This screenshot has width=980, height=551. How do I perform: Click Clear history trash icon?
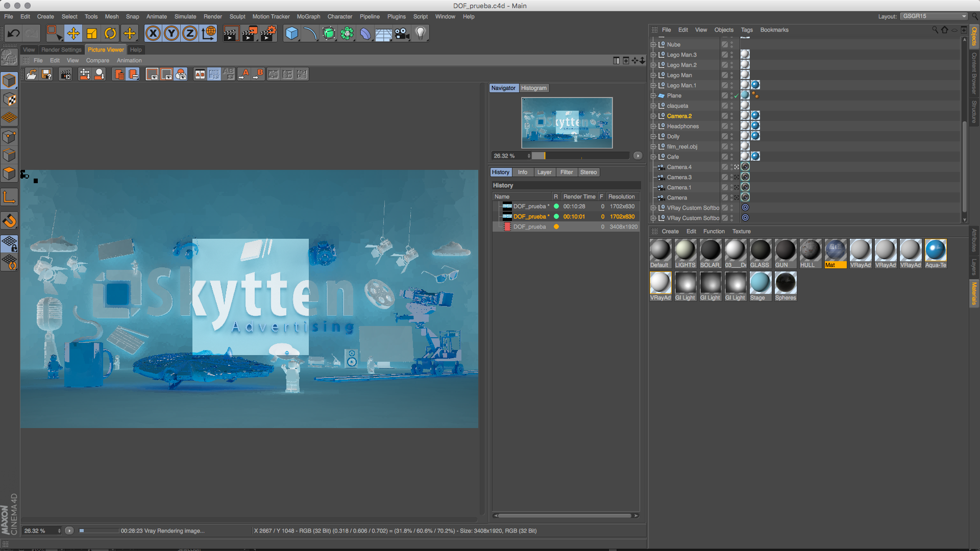point(119,74)
